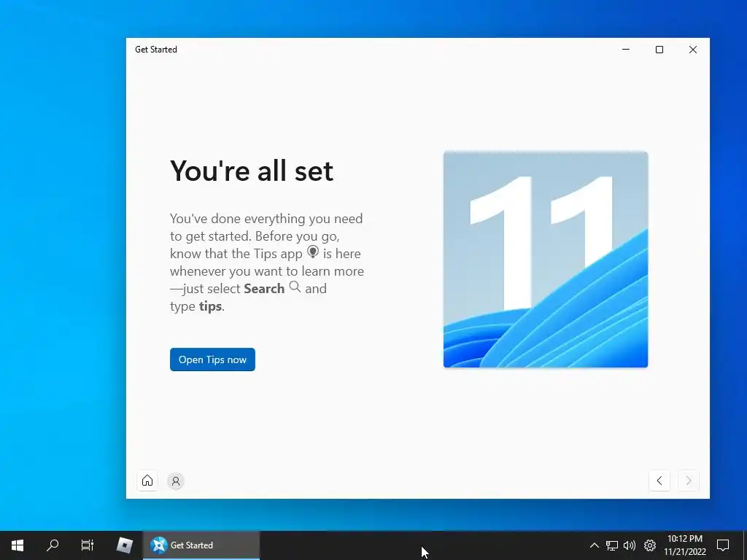747x560 pixels.
Task: Go to the Get Started home page icon
Action: 147,481
